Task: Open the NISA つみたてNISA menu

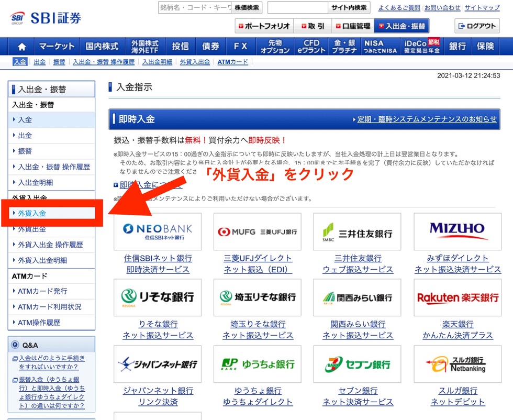Action: [x=381, y=47]
